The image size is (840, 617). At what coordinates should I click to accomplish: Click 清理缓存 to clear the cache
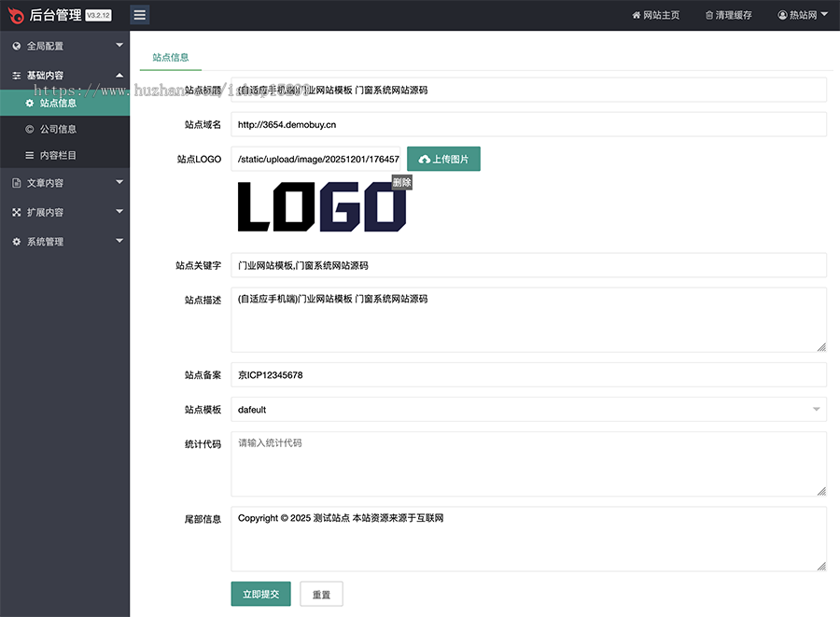[x=728, y=16]
